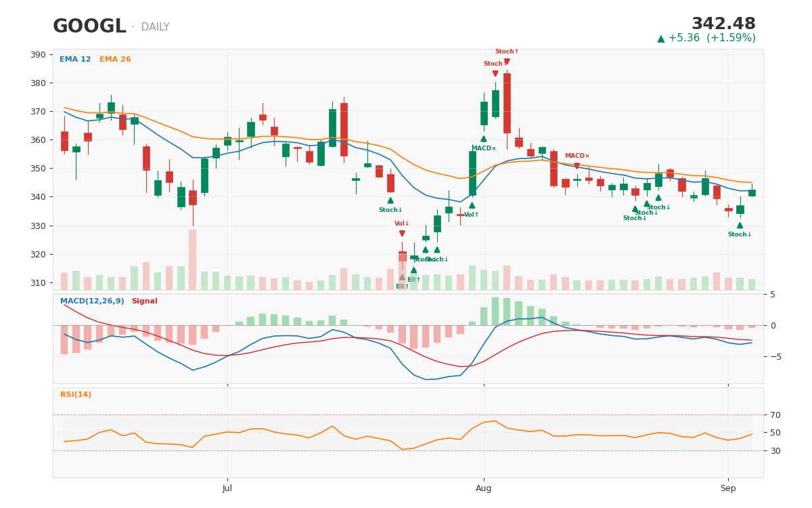Image resolution: width=812 pixels, height=508 pixels.
Task: Click the Sep date axis label
Action: (x=728, y=488)
